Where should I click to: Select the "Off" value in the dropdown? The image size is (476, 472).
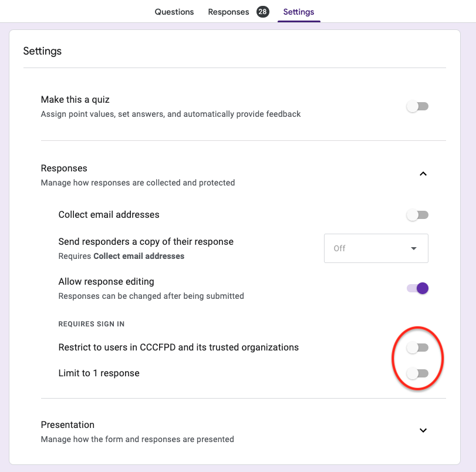[376, 248]
